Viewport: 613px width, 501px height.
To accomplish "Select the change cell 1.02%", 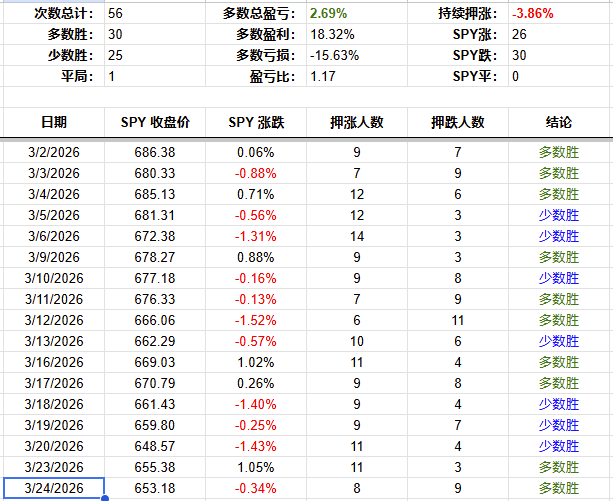I will [x=256, y=362].
